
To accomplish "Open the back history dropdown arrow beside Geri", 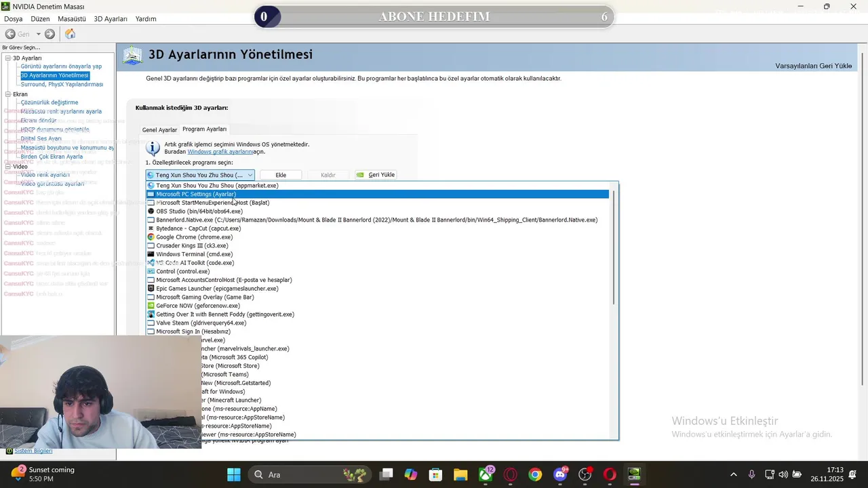I will click(x=38, y=34).
